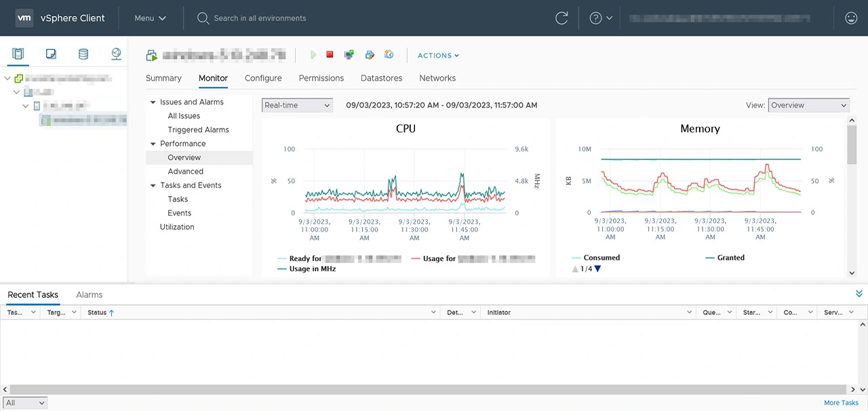The image size is (868, 411).
Task: Click the Take Snapshot toolbar icon
Action: [x=389, y=55]
